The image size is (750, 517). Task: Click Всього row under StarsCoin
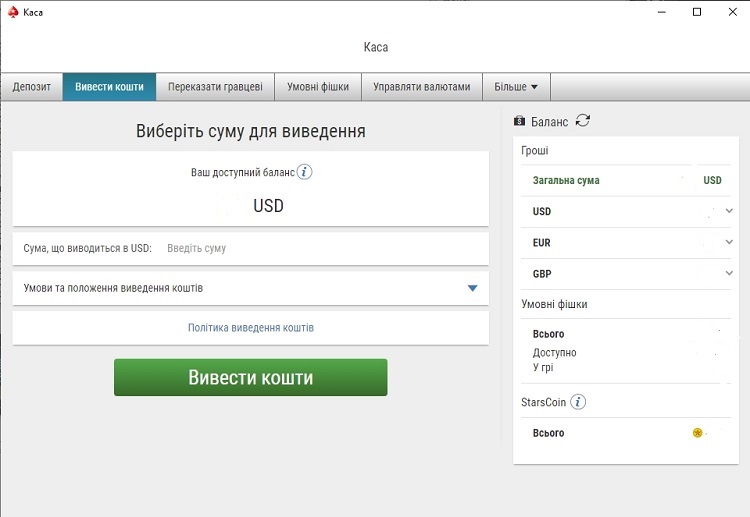click(x=626, y=433)
